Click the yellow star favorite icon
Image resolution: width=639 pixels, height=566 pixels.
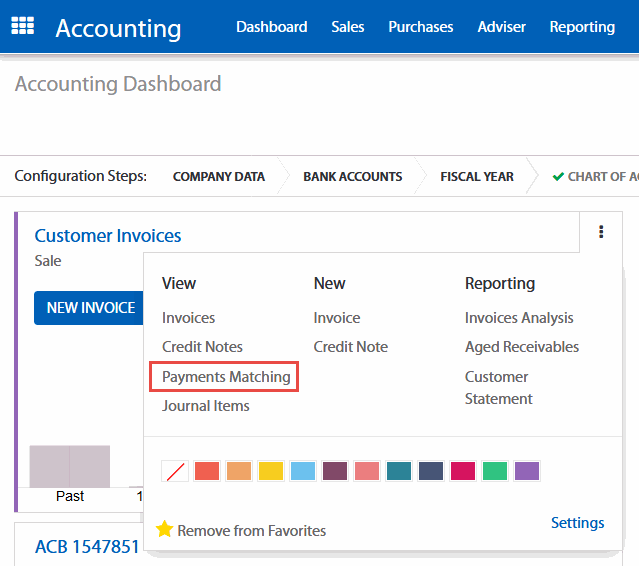(x=165, y=529)
